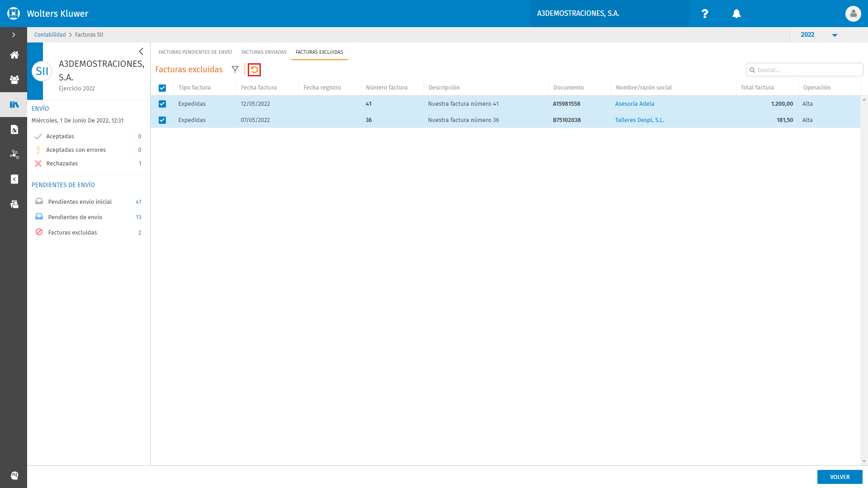
Task: Open the Asesoría Adela link
Action: coord(635,104)
